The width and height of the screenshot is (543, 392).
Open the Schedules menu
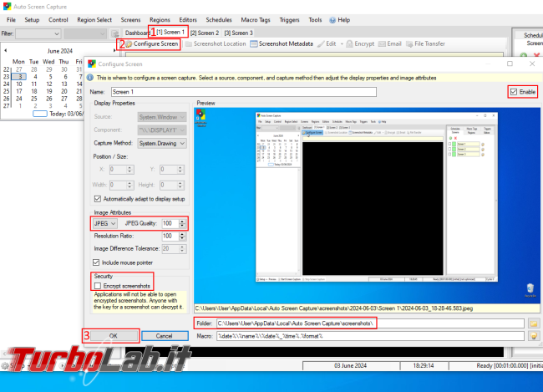pos(219,20)
